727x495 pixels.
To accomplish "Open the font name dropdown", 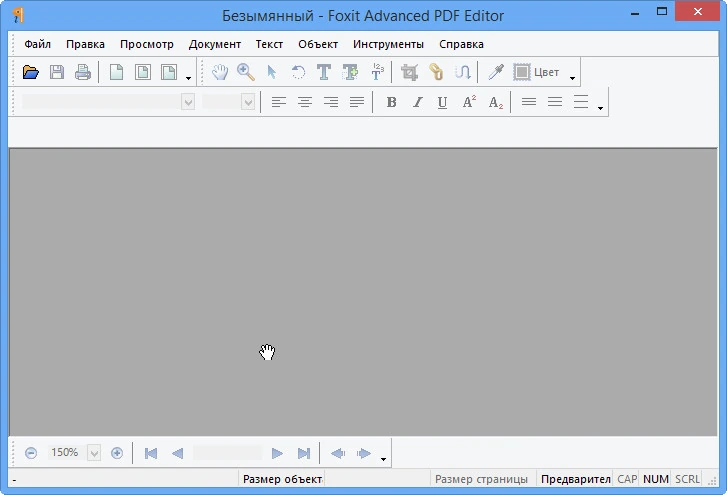I will [188, 102].
